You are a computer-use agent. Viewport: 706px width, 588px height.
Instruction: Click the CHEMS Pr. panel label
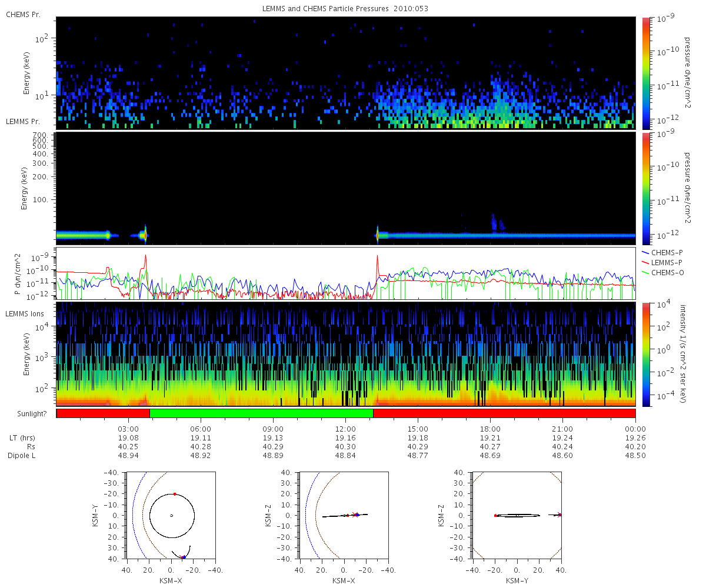point(23,15)
